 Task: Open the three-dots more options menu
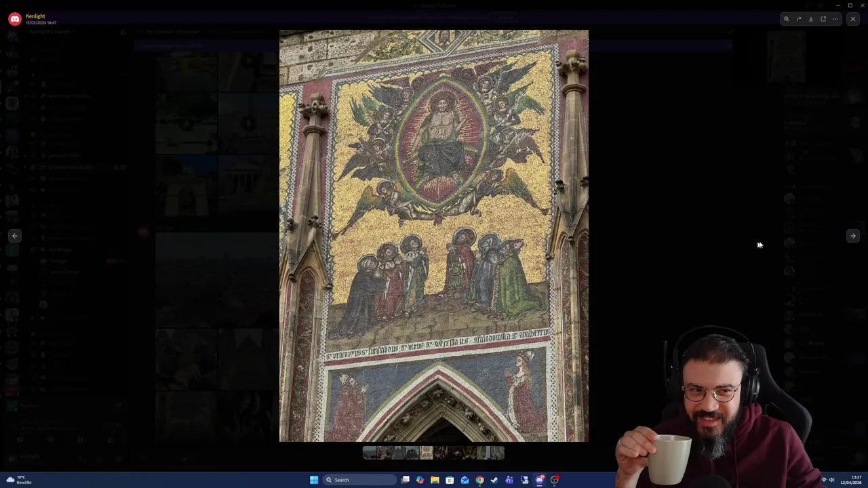click(x=835, y=19)
